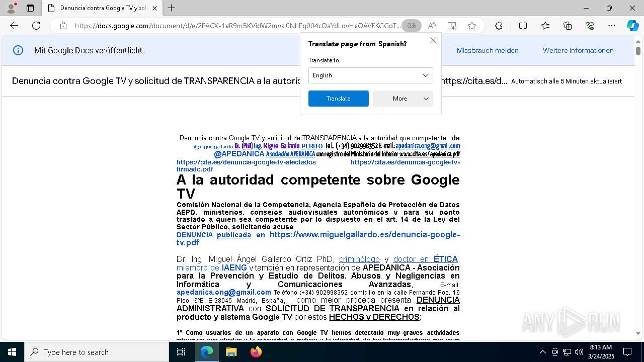The image size is (644, 362).
Task: Open a new browser tab
Action: point(172,8)
